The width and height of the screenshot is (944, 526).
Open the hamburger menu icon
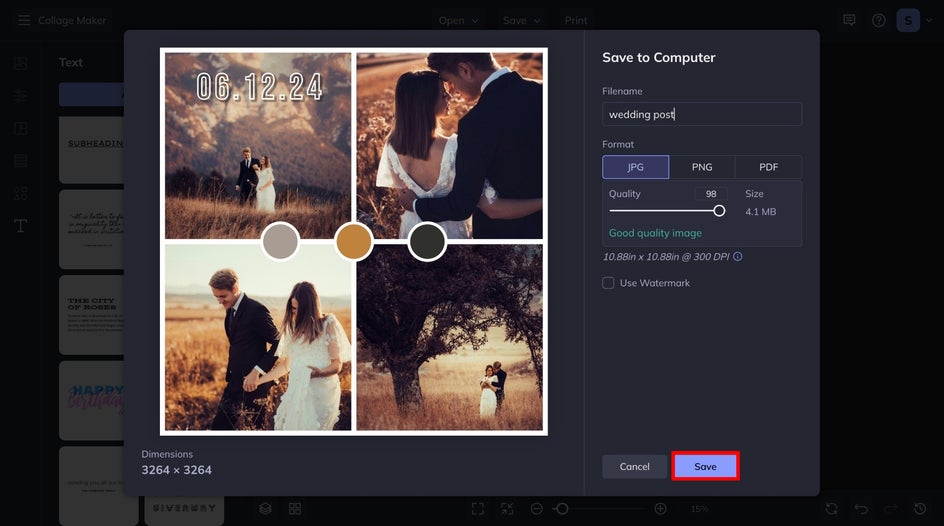pos(24,20)
